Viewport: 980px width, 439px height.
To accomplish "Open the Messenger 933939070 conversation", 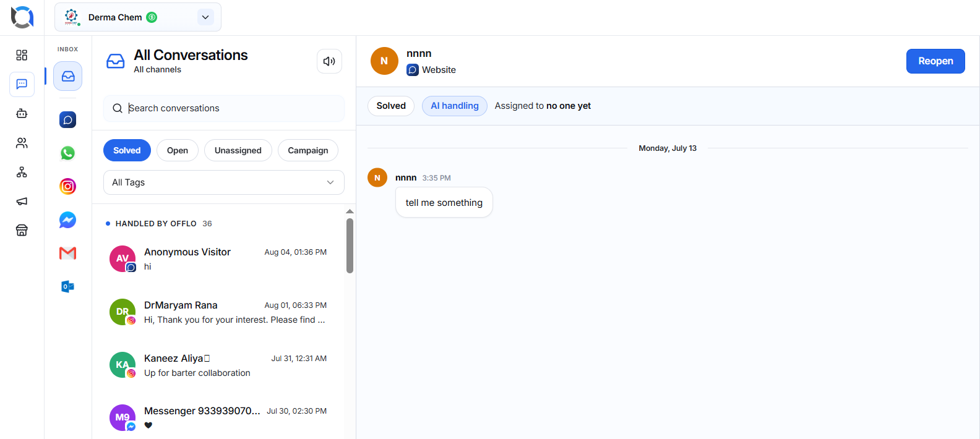I will coord(218,418).
